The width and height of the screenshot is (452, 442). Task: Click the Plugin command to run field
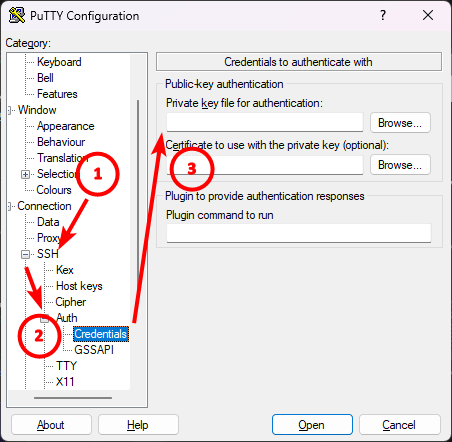(299, 233)
